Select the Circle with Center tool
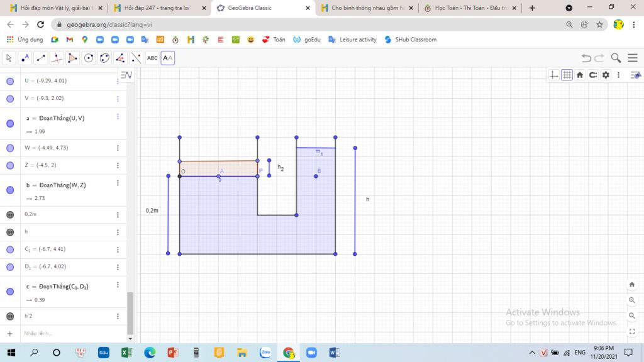Viewport: 644px width, 362px height. [x=88, y=58]
